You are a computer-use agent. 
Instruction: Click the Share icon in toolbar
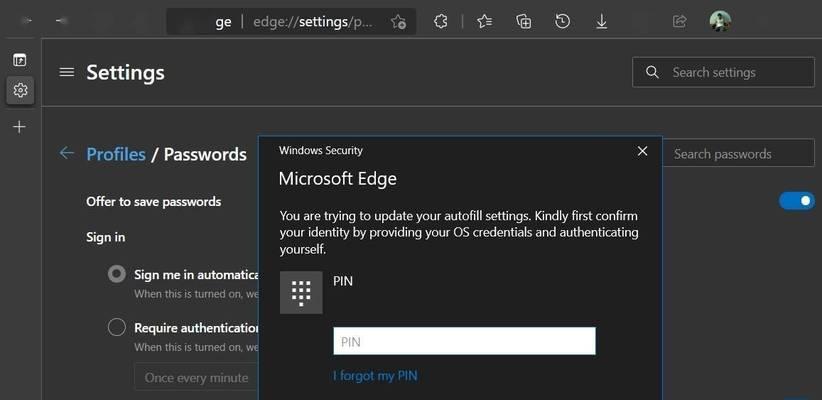tap(679, 21)
